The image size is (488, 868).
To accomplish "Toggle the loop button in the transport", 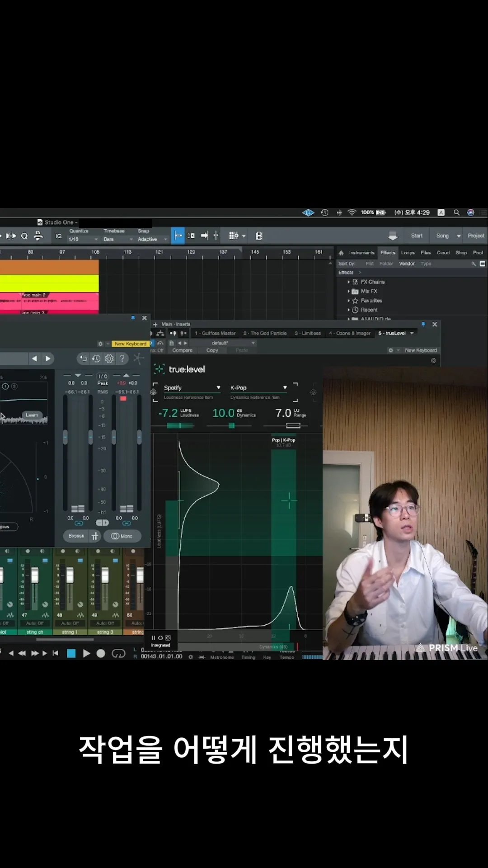I will (118, 653).
